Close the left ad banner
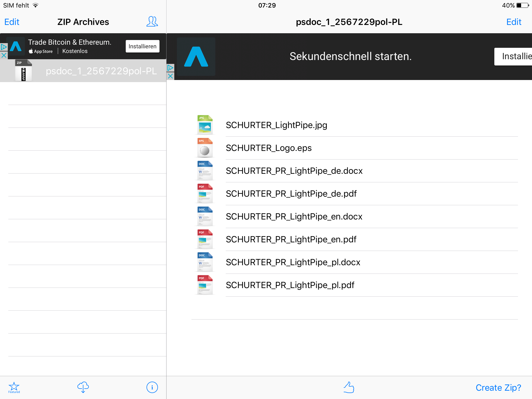This screenshot has width=532, height=399. [4, 55]
